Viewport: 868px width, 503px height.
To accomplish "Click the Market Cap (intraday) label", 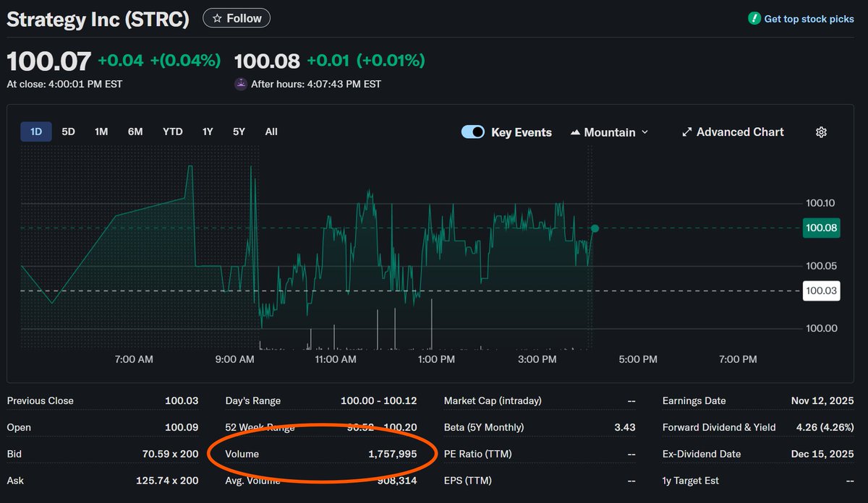I will click(493, 400).
